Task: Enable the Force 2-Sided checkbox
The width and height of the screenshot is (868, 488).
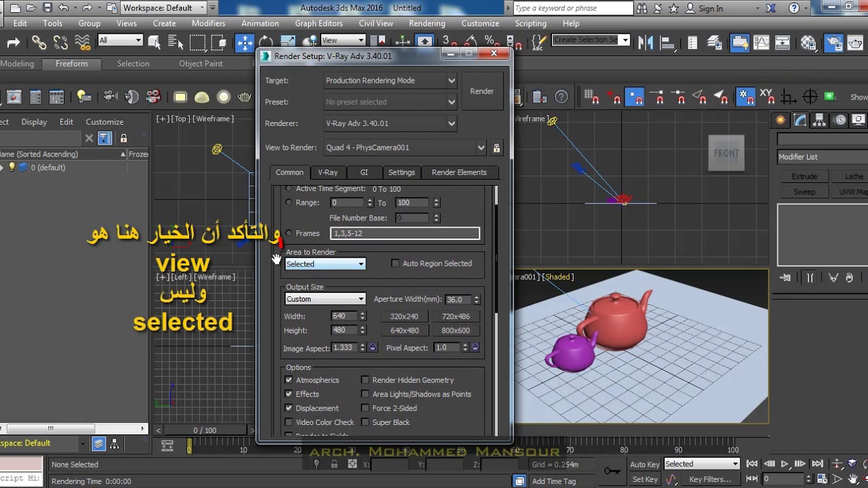Action: pos(365,409)
